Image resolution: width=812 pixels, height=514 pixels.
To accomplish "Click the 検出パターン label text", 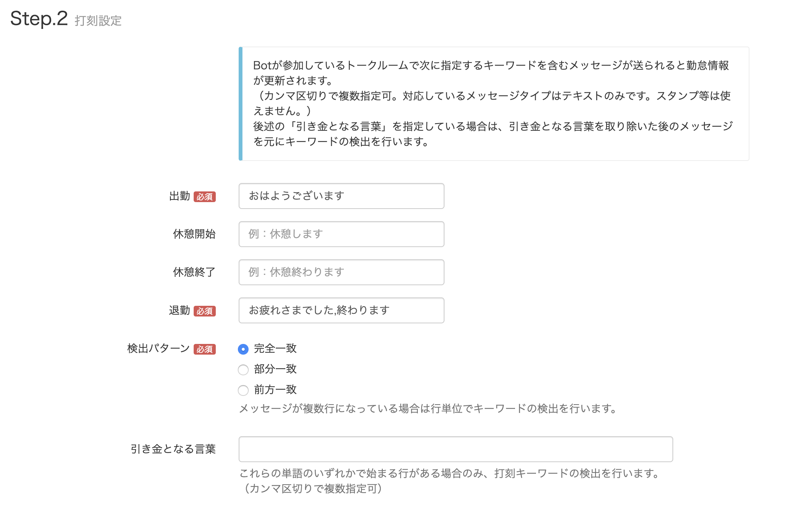I will 158,349.
